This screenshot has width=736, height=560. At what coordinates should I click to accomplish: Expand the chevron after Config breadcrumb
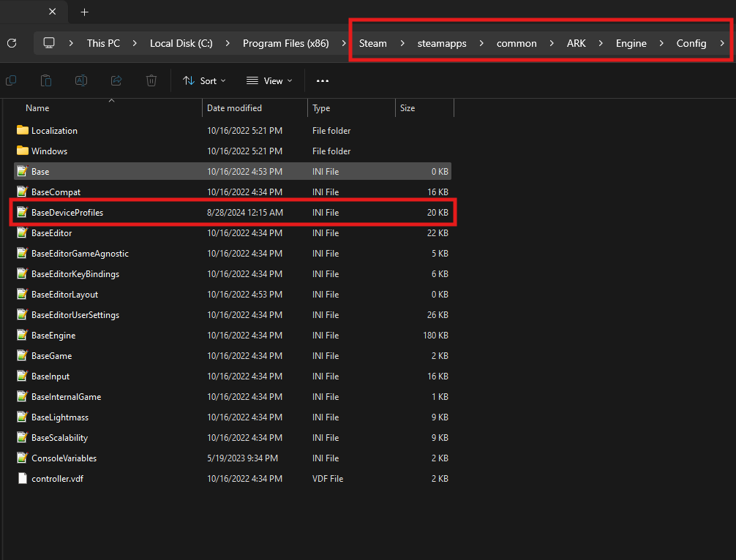point(722,43)
